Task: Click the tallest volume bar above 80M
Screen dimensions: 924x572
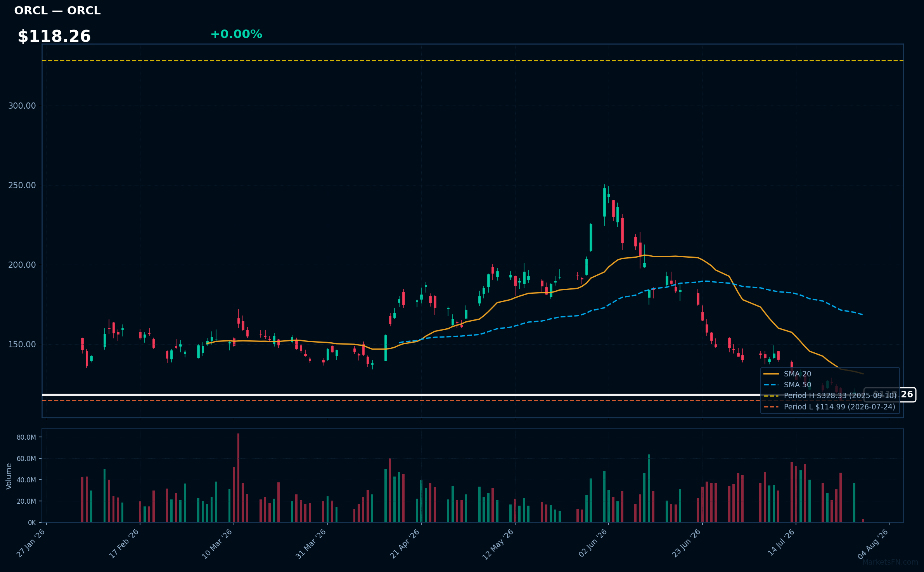Action: [238, 478]
